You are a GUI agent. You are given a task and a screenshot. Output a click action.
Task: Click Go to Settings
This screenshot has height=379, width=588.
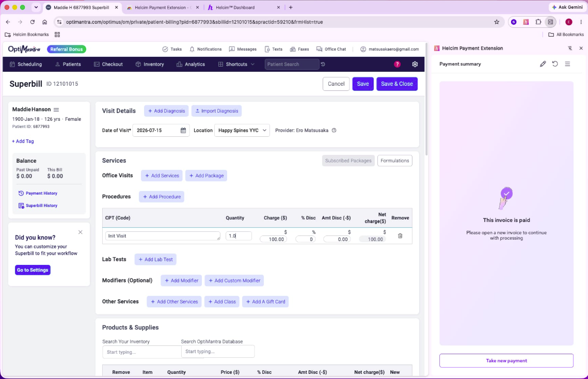pos(33,270)
